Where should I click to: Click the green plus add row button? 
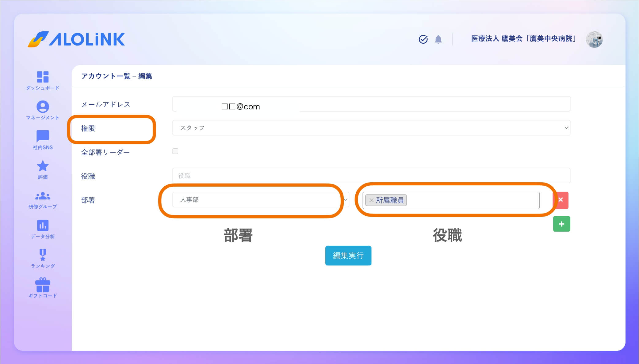point(561,224)
